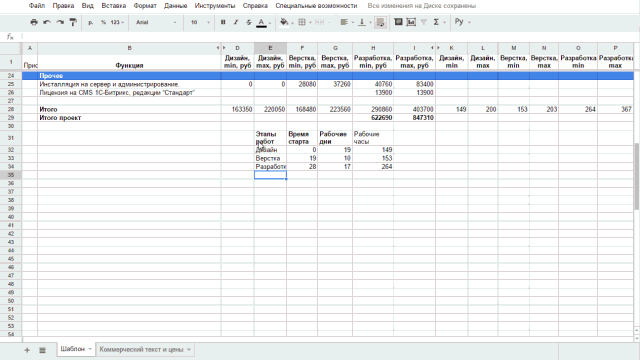Click the redo arrow icon
The image size is (640, 360).
60,22
